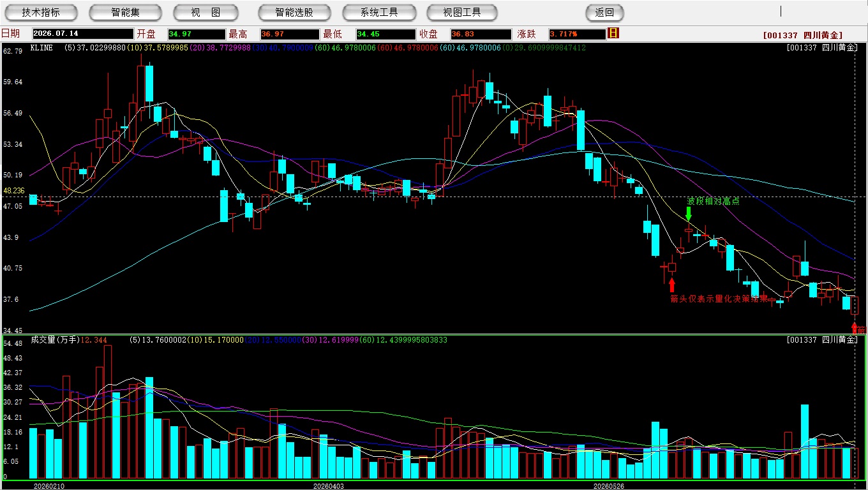Click the volume value 12.344

pyautogui.click(x=94, y=340)
